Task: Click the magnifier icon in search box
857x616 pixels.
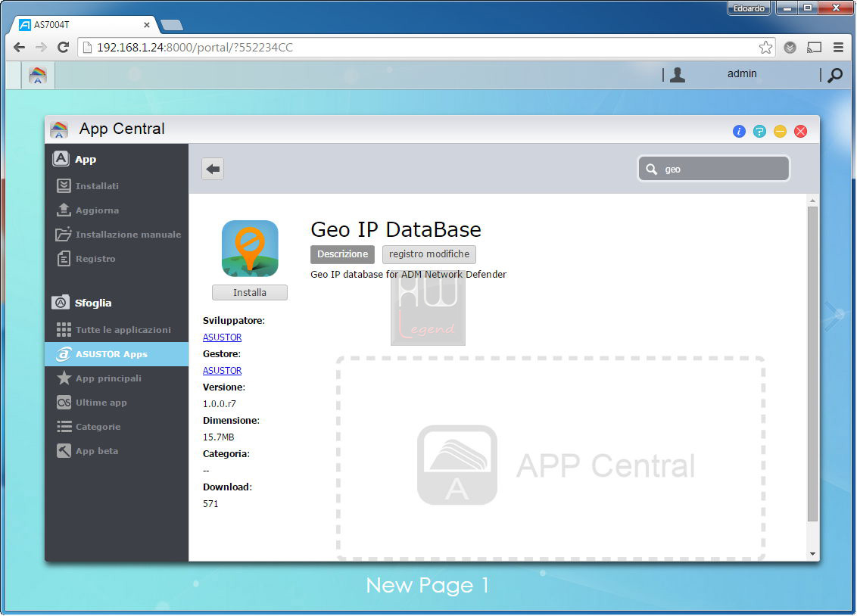Action: click(652, 170)
